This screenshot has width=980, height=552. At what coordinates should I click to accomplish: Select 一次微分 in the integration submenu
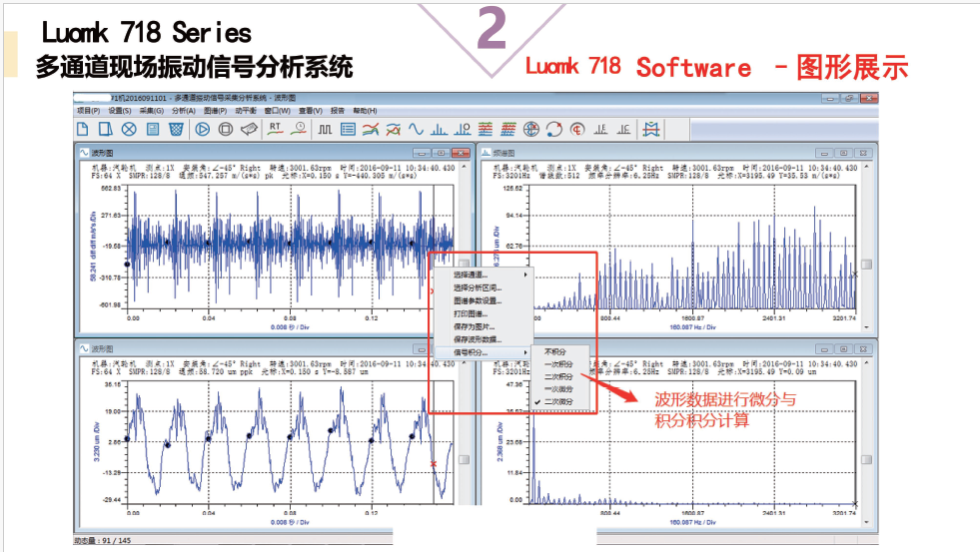click(x=560, y=389)
